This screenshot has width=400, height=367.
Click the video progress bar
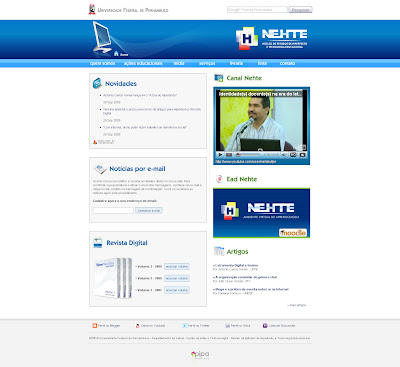(248, 155)
